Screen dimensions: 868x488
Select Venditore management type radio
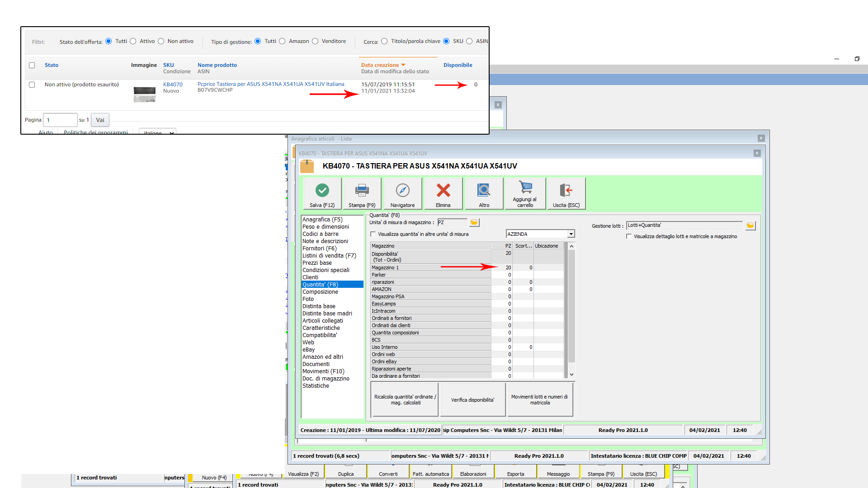tap(315, 41)
